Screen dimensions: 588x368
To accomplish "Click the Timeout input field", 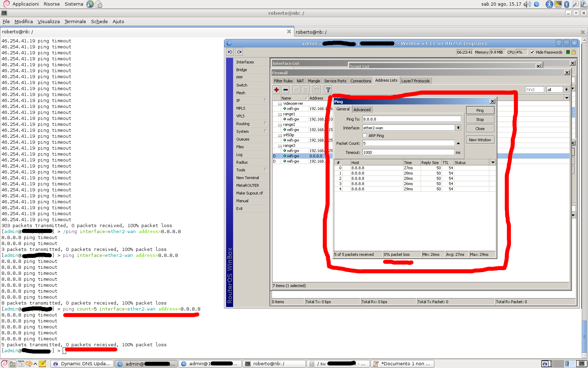I will coord(408,152).
